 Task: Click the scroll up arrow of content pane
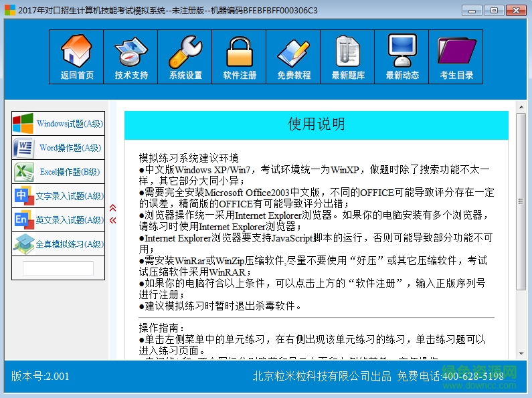pyautogui.click(x=521, y=107)
